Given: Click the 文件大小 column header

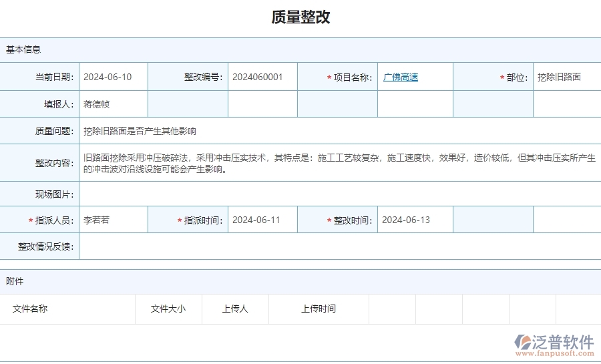Looking at the screenshot, I should coord(168,309).
